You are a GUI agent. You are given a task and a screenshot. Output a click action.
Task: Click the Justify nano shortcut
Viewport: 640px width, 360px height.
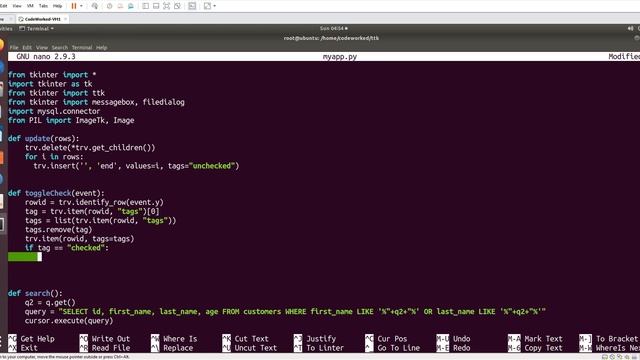pyautogui.click(x=315, y=339)
